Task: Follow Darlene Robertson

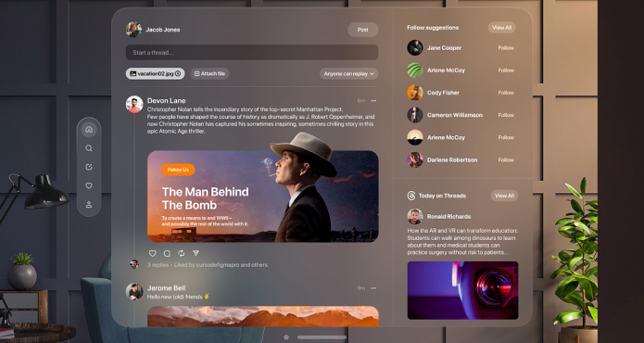Action: coord(506,159)
